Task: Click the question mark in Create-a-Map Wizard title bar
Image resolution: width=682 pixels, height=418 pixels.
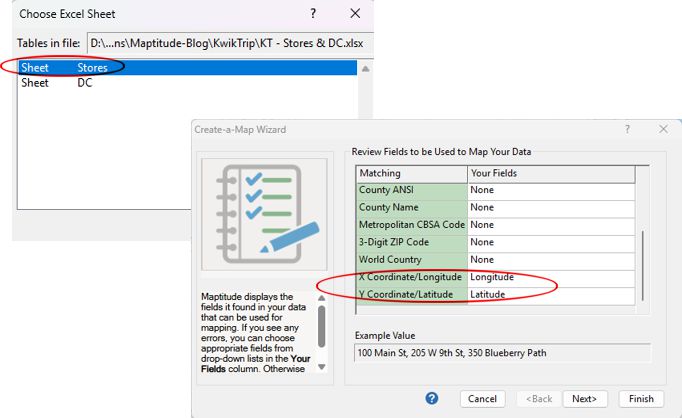Action: 628,129
